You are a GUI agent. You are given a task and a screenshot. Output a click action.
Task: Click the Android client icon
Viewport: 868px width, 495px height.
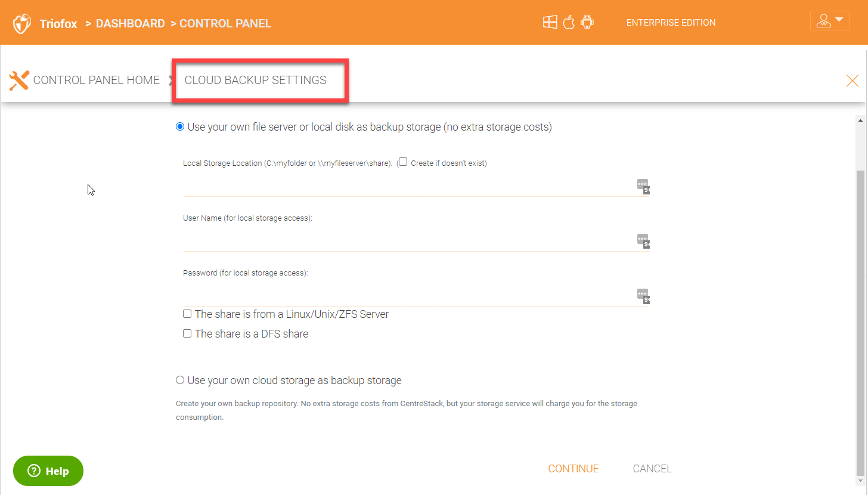pos(587,23)
